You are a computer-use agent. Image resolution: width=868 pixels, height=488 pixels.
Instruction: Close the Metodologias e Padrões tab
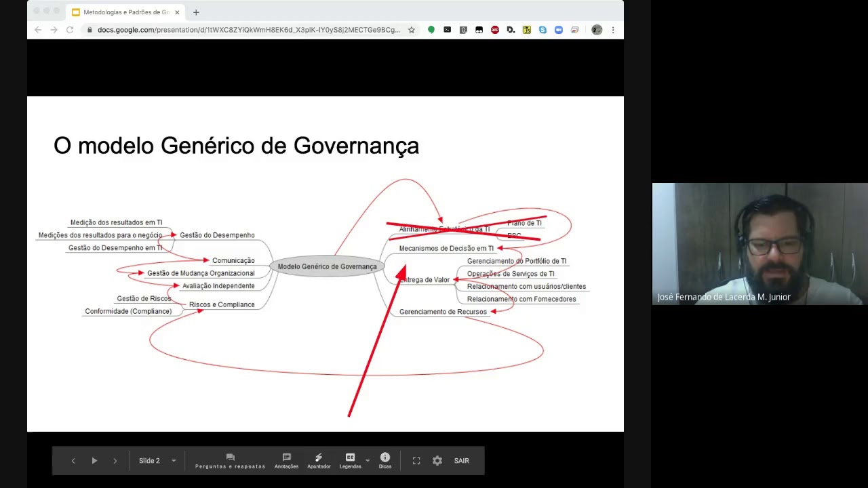pos(177,12)
